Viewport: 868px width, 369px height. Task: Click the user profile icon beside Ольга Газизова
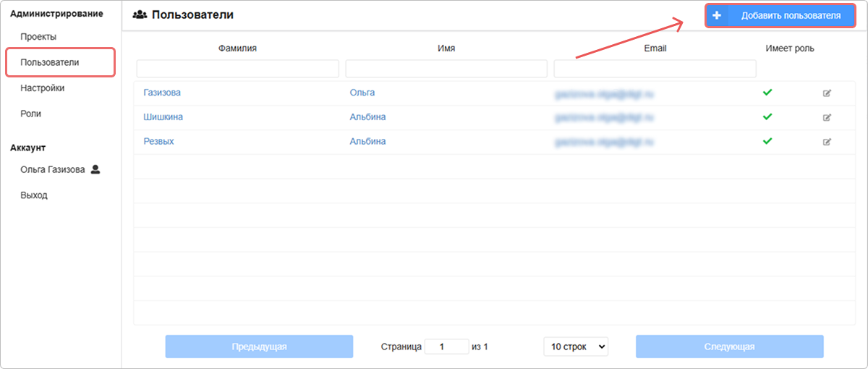tap(95, 170)
